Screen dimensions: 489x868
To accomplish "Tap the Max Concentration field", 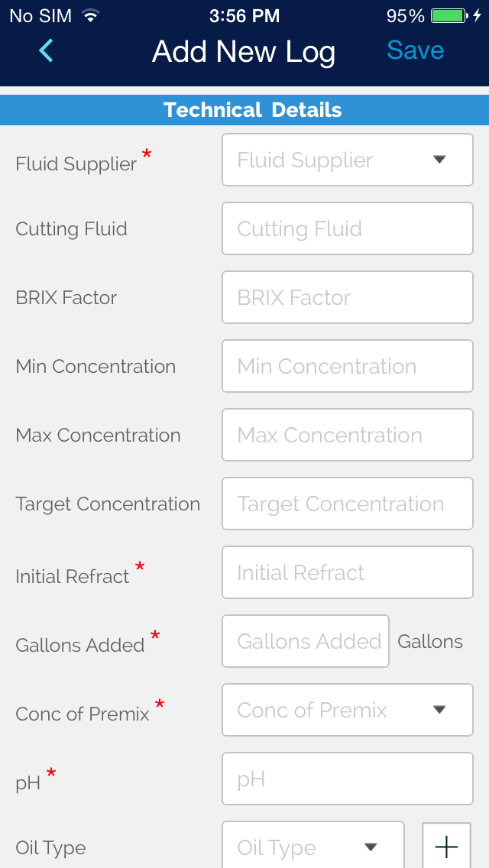I will (348, 435).
